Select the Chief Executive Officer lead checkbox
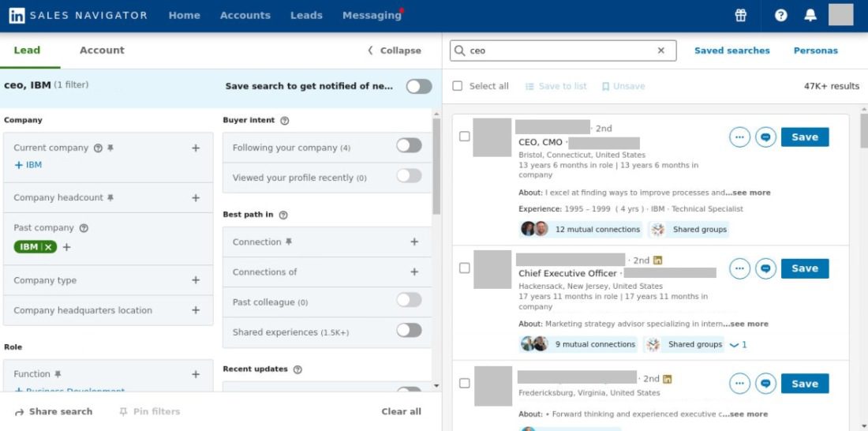This screenshot has height=431, width=868. 465,268
